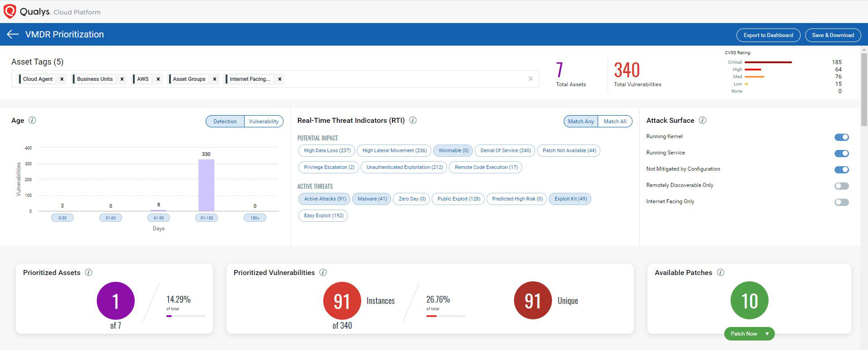Show Attack Surface info tooltip icon

(702, 120)
